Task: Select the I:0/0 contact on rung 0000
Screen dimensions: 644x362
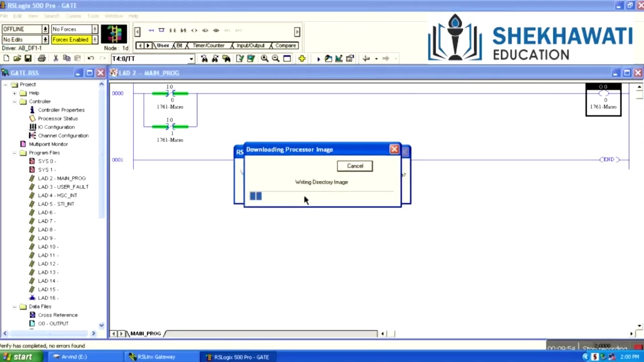Action: pyautogui.click(x=170, y=94)
